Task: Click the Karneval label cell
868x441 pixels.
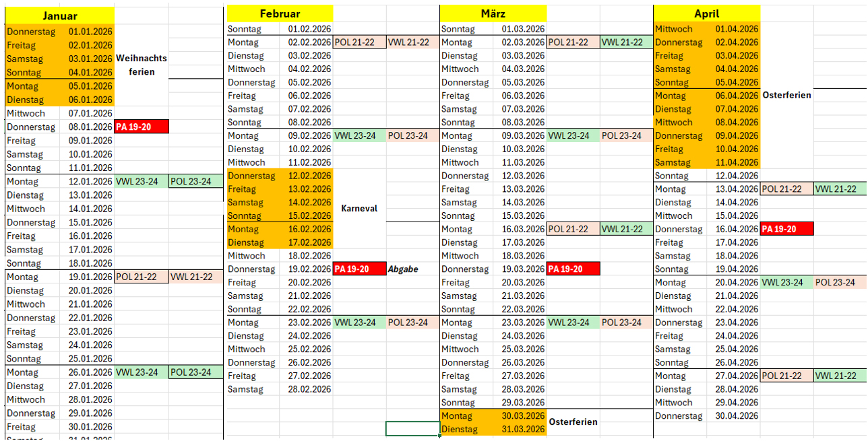Action: [x=359, y=209]
